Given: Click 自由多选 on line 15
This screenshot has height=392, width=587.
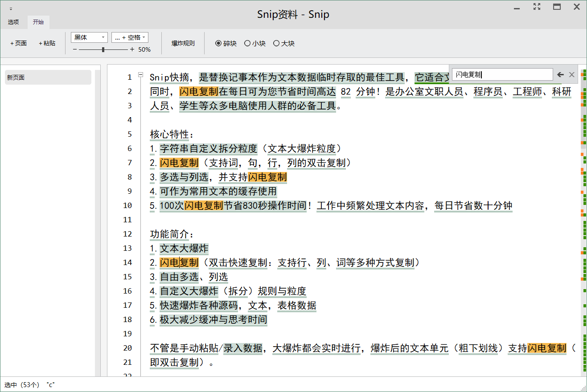Looking at the screenshot, I should tap(179, 277).
